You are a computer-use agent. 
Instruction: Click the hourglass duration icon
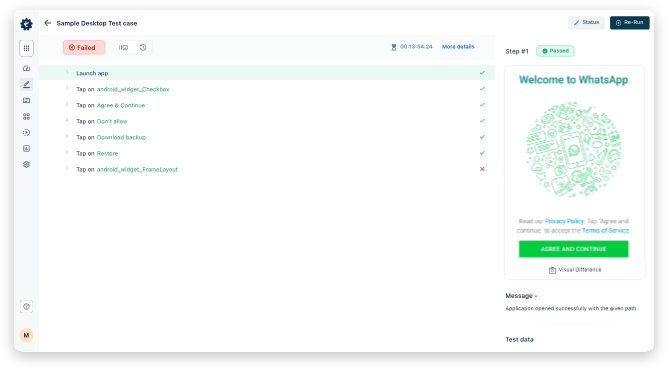click(394, 47)
